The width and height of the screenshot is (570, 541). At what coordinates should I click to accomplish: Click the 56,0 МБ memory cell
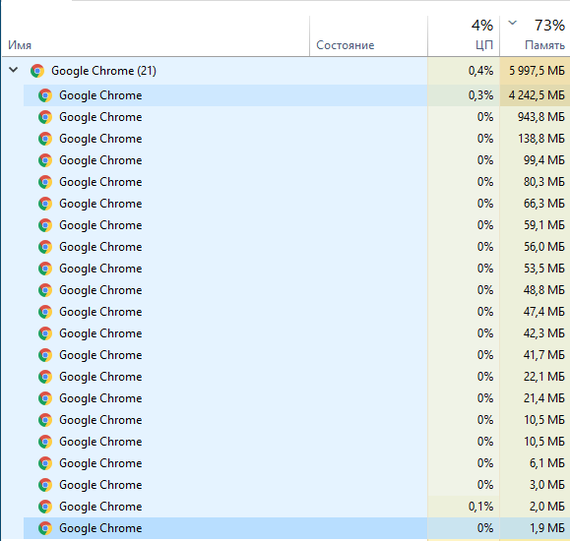coord(535,247)
